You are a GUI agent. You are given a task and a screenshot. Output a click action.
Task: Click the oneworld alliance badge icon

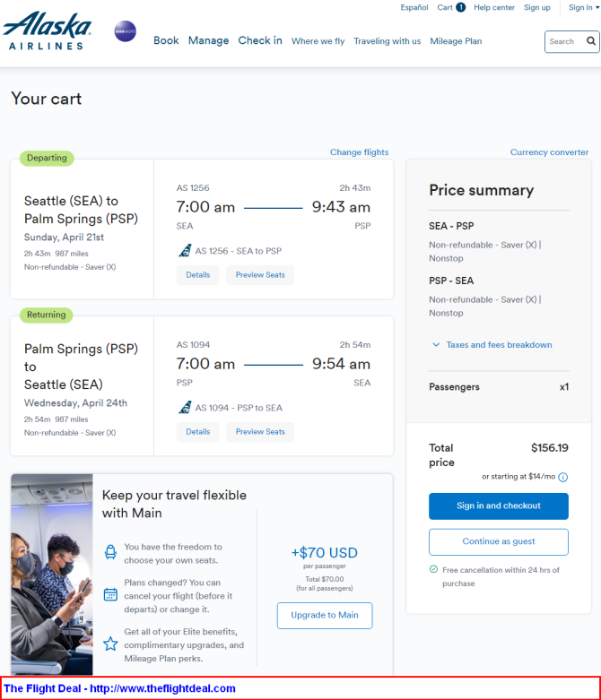(x=125, y=31)
